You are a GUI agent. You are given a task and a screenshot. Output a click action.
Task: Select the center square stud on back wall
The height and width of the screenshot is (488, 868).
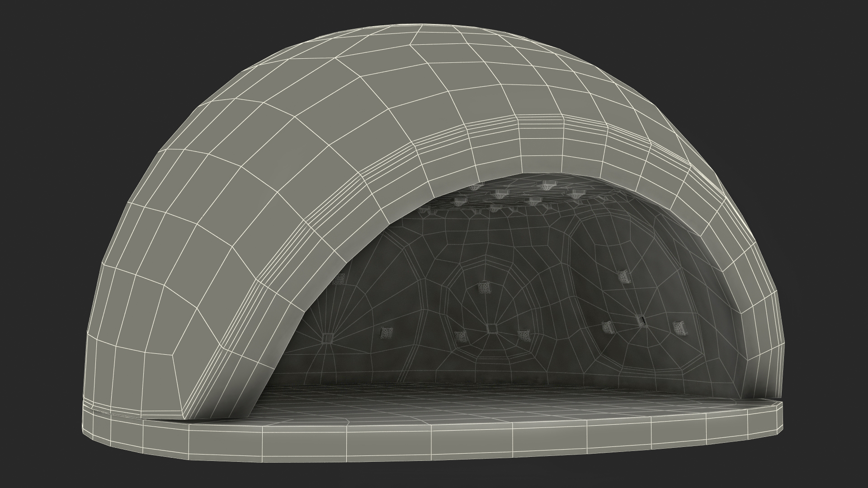(492, 328)
